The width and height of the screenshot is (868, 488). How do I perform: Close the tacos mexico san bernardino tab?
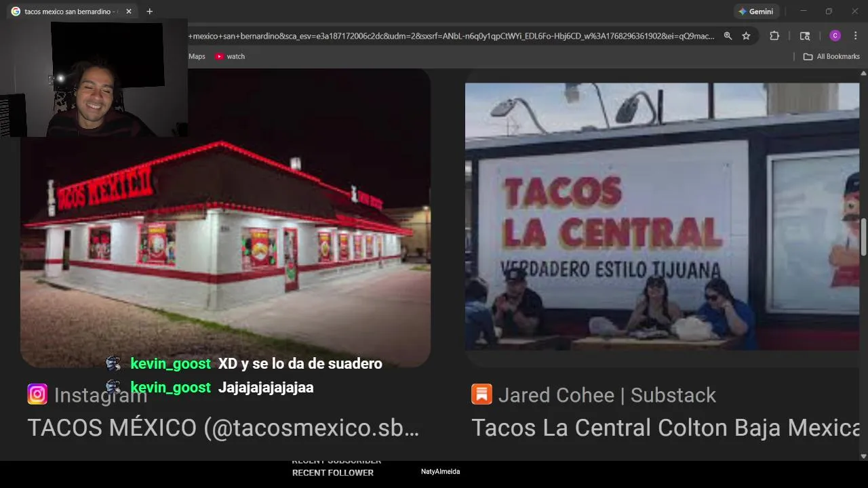point(129,12)
